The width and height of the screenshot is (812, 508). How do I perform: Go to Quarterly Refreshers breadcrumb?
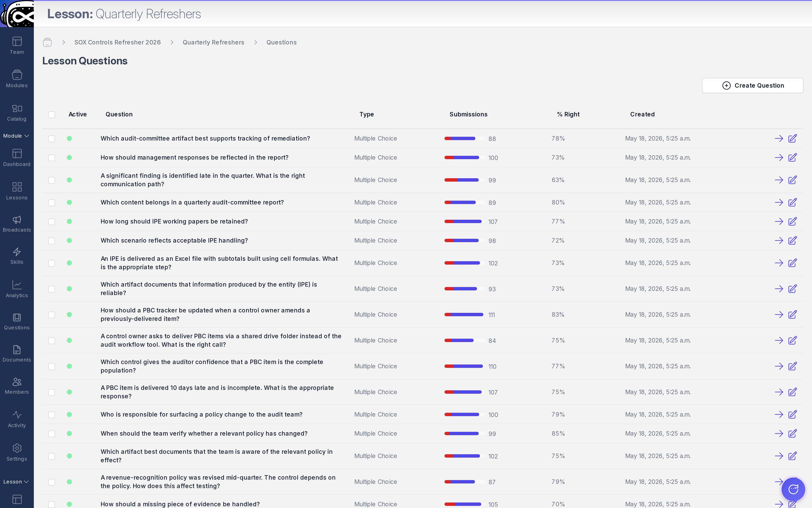click(213, 42)
